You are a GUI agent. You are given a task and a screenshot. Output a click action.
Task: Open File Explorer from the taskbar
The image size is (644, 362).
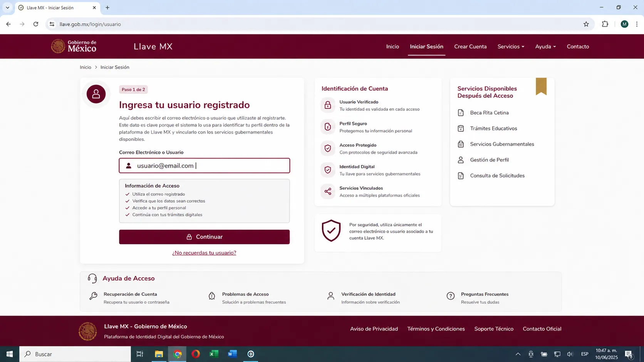pos(159,354)
